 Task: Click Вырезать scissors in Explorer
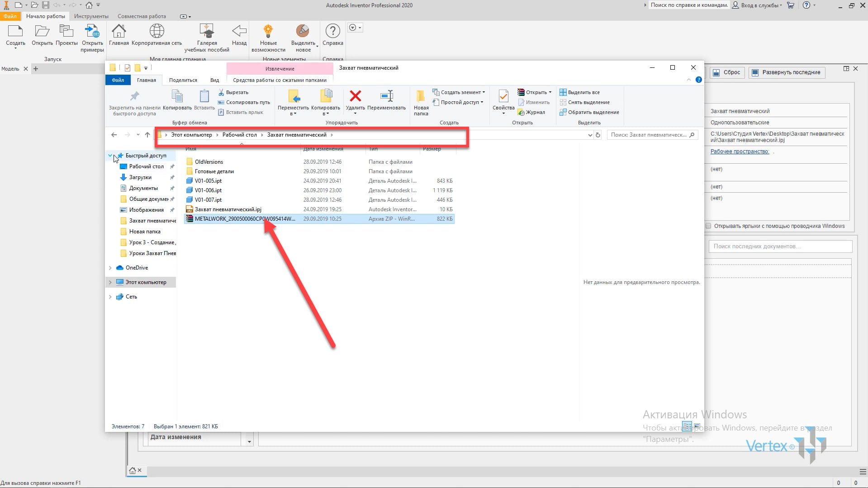(233, 92)
